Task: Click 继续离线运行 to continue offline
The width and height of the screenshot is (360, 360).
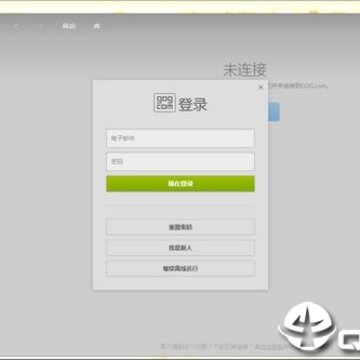Action: coord(180,269)
